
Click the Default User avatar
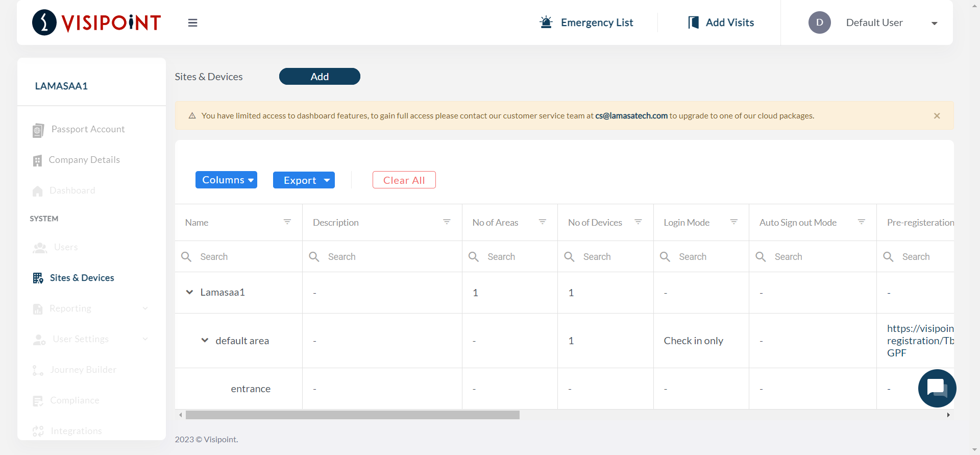point(819,22)
